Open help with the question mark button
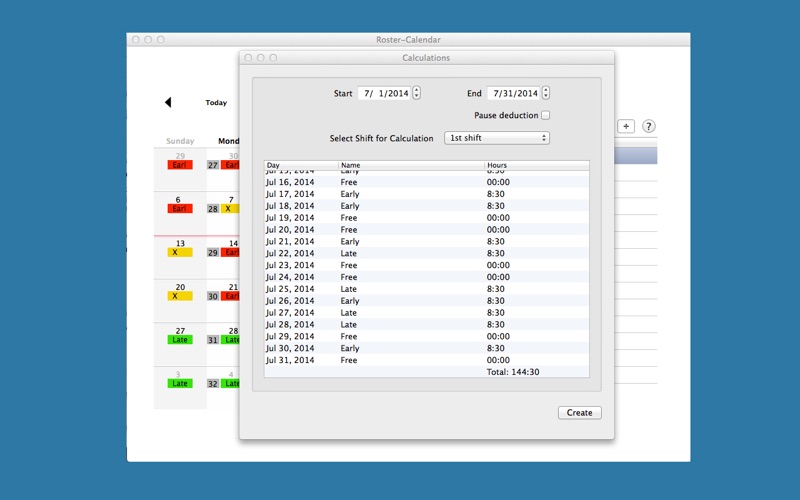 [648, 126]
